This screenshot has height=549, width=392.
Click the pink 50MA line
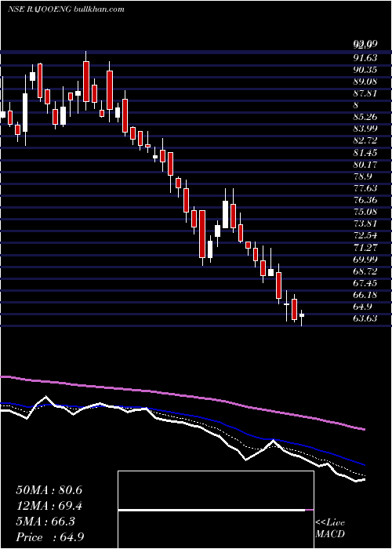pyautogui.click(x=182, y=395)
